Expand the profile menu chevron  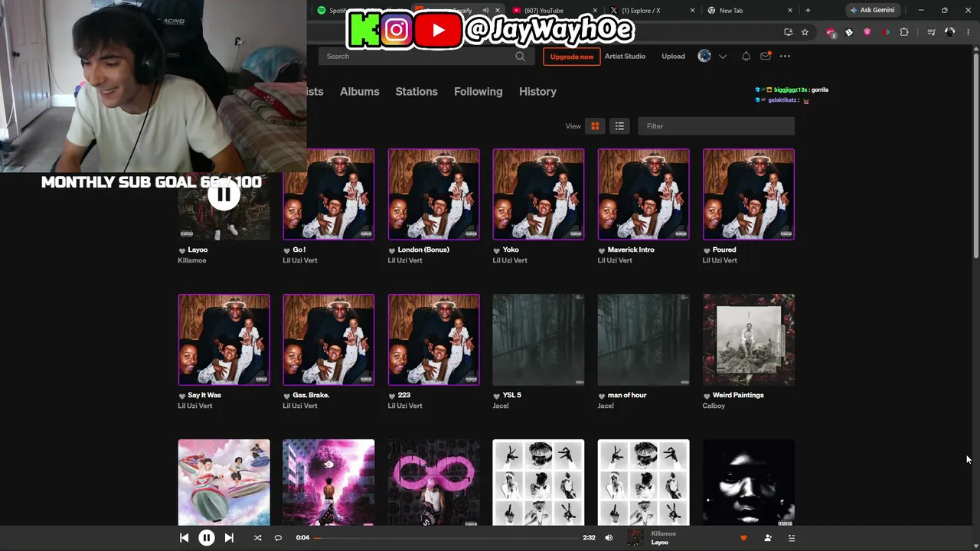point(722,57)
